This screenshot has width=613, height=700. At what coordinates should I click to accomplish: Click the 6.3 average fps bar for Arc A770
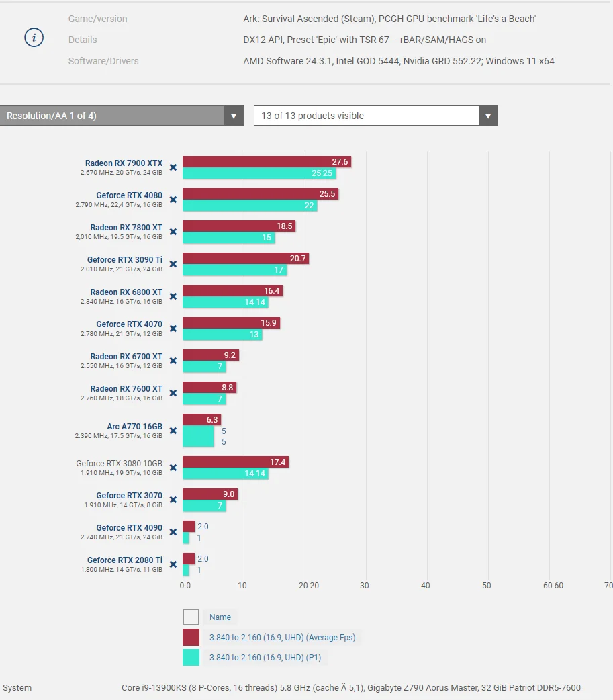pos(201,420)
